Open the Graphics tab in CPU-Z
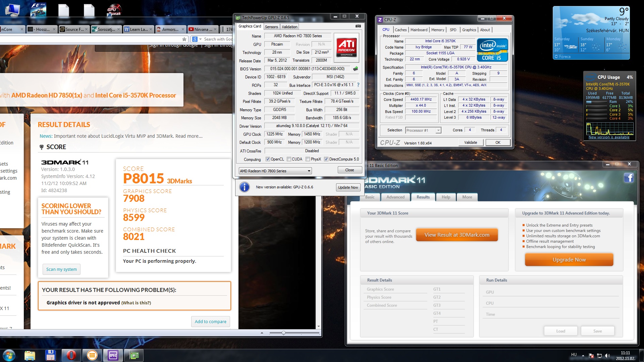The image size is (644, 362). (x=469, y=30)
